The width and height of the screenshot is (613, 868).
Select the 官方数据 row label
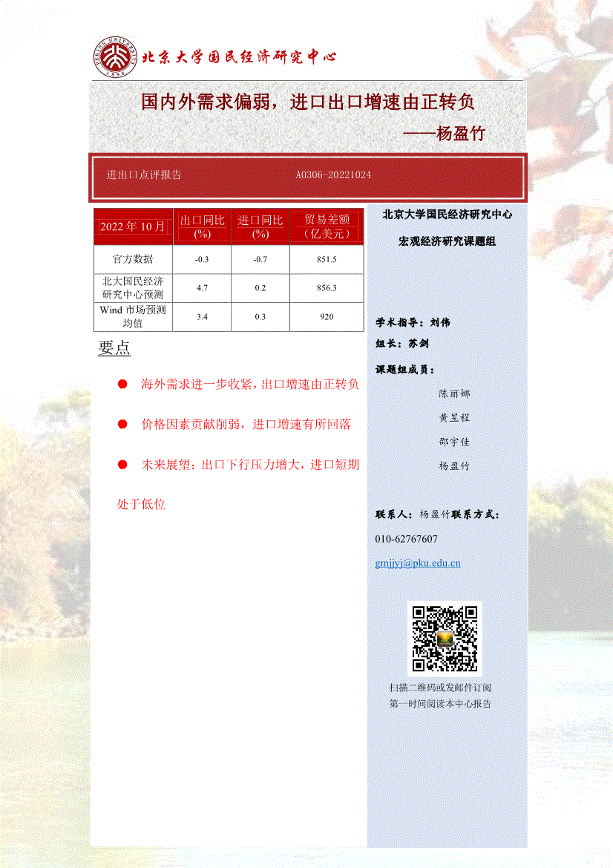tap(133, 259)
